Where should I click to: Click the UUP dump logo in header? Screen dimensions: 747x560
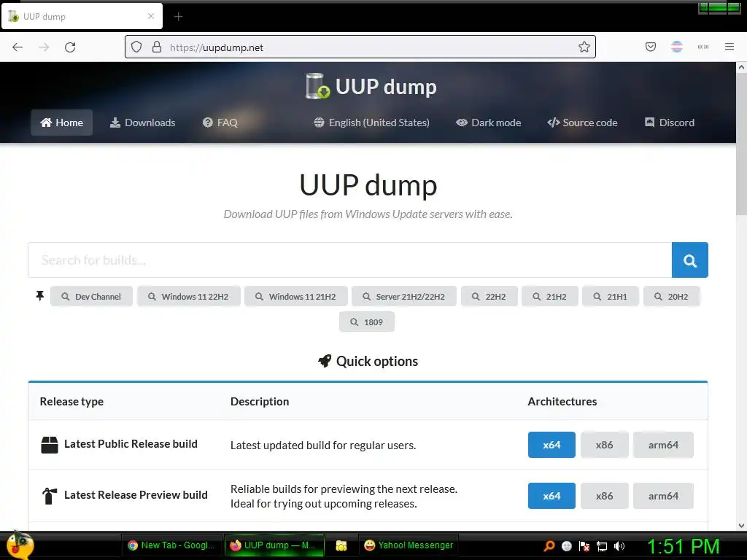point(371,86)
